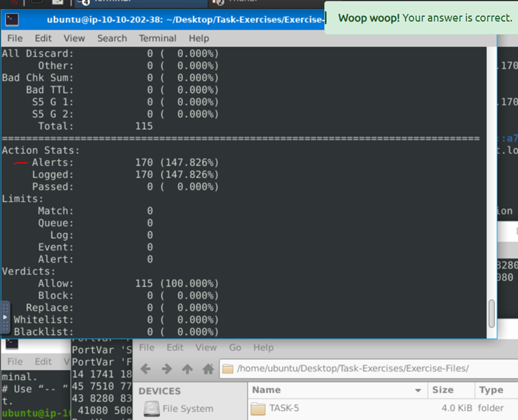
Task: Select File System in the Devices sidebar
Action: [188, 409]
